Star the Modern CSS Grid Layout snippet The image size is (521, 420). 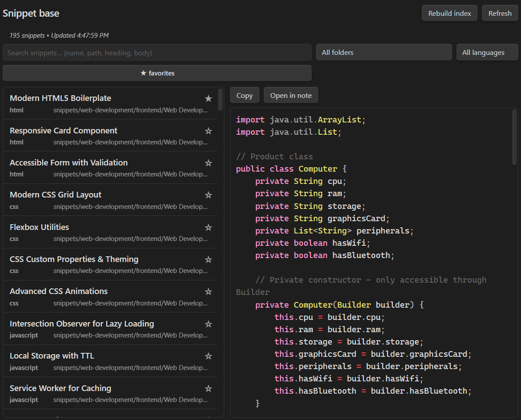click(x=208, y=195)
